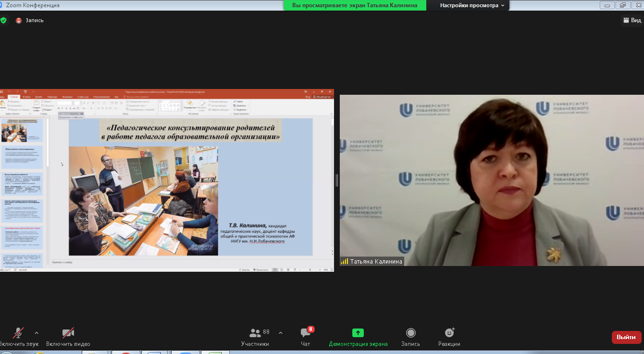This screenshot has width=644, height=354.
Task: Click Копировать in the clipboard group
Action: click(15, 105)
